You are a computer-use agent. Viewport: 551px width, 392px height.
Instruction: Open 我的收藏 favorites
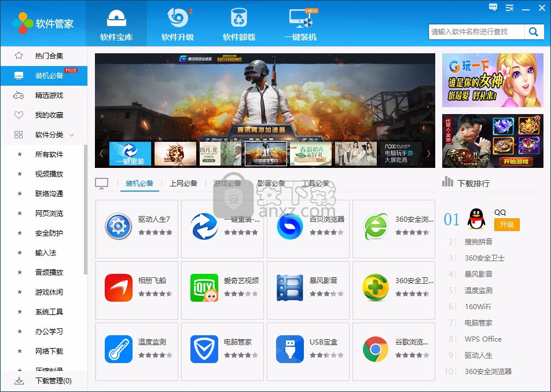coord(44,115)
